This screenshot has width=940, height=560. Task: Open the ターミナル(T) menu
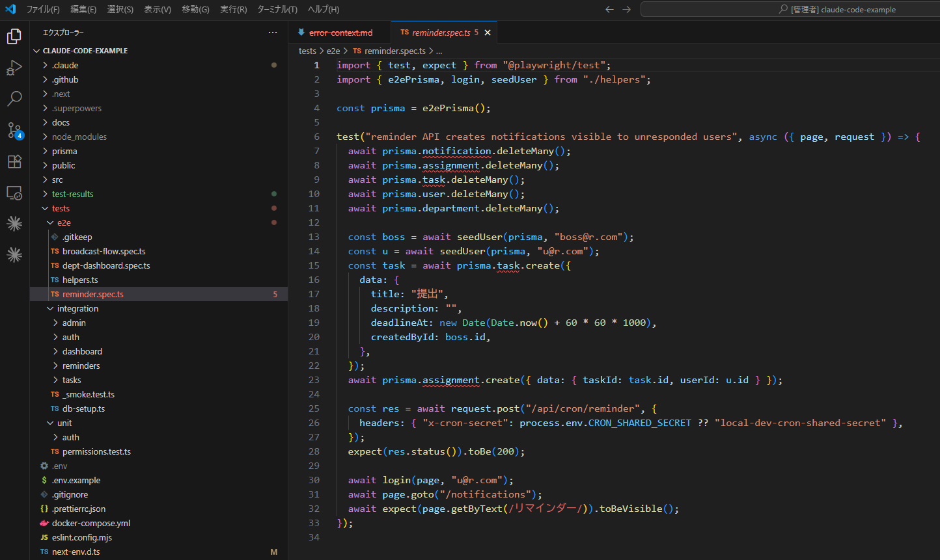point(277,9)
